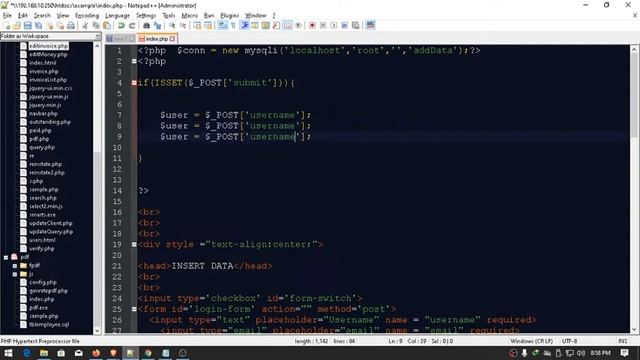640x360 pixels.
Task: Click the Copy toolbar icon
Action: click(x=96, y=25)
